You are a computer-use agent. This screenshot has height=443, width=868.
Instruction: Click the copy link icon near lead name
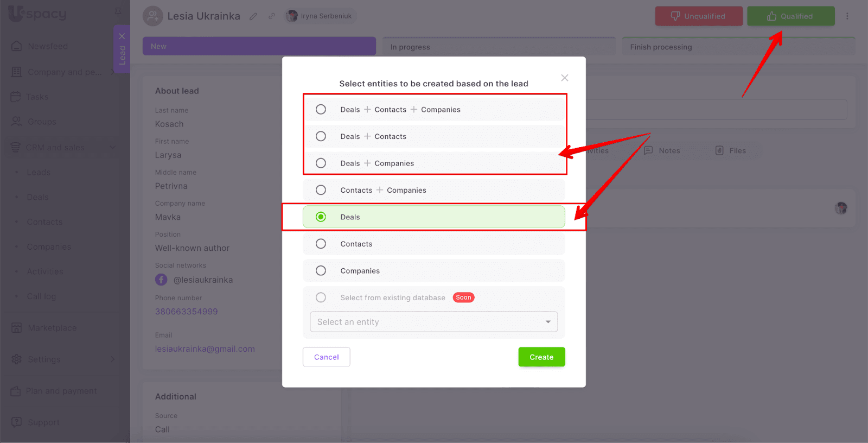pos(272,16)
